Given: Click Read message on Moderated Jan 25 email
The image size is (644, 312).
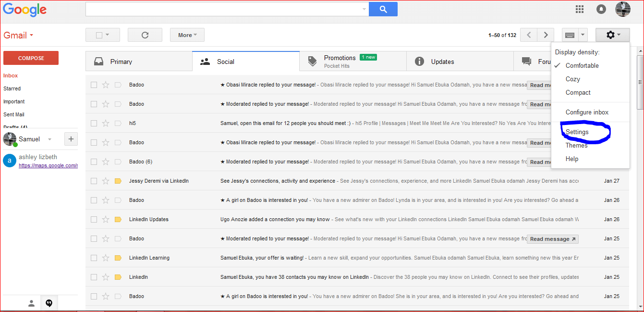Looking at the screenshot, I should (x=553, y=239).
